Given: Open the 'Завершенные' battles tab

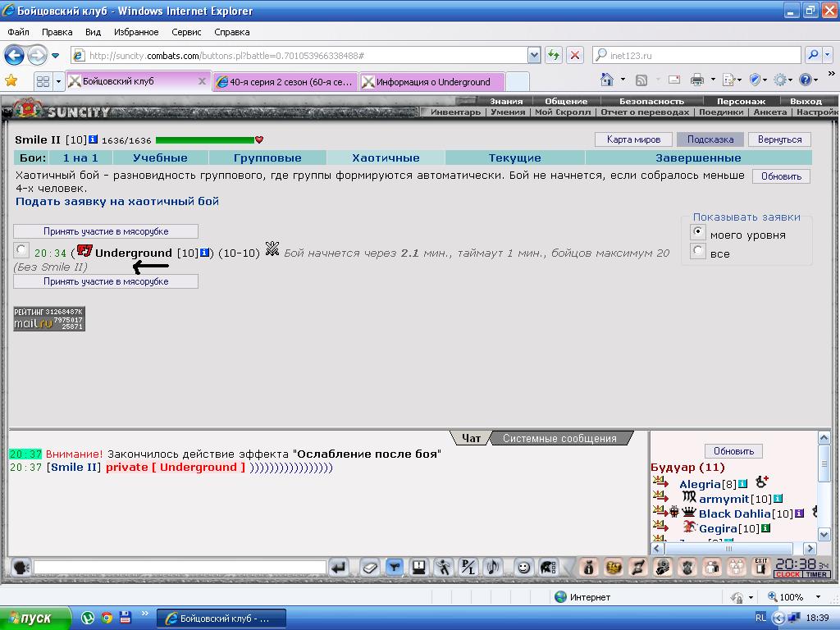Looking at the screenshot, I should point(698,157).
